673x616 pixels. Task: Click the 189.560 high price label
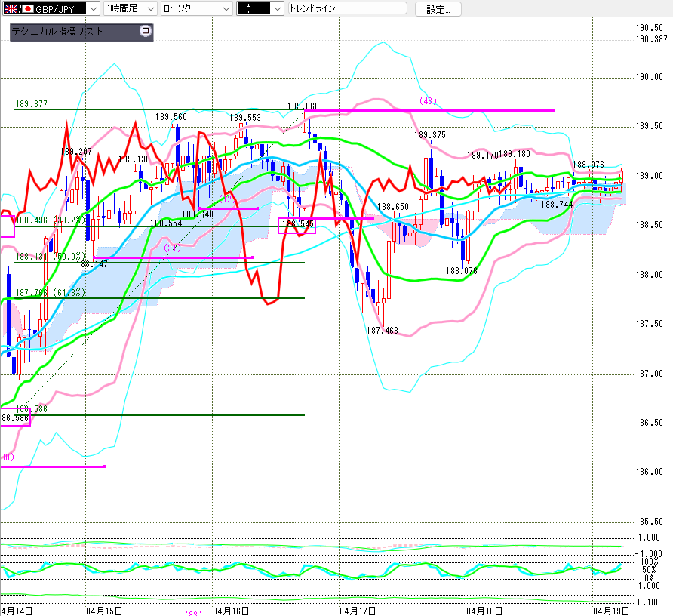pyautogui.click(x=171, y=117)
